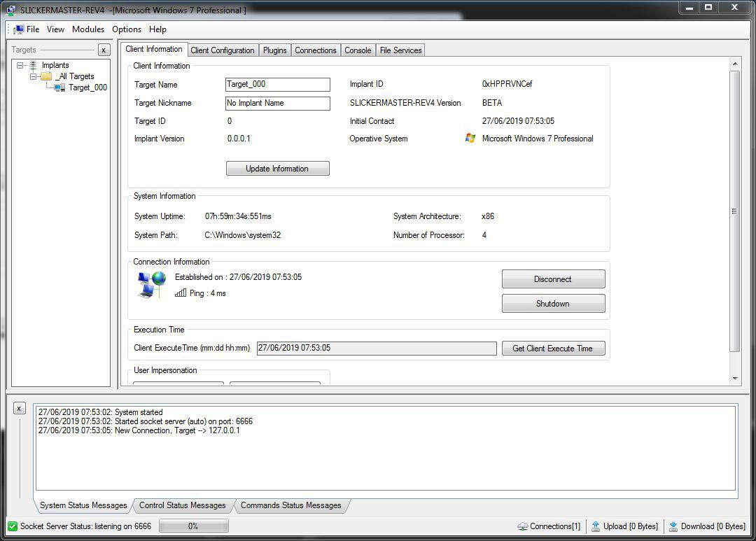
Task: Click the Connections status bar icon
Action: pos(523,526)
